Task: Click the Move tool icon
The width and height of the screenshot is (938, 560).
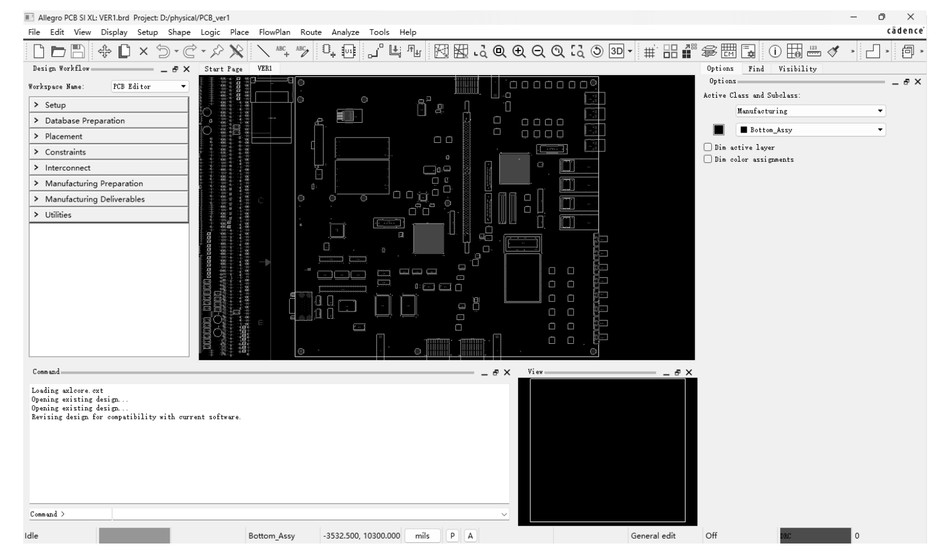Action: [104, 52]
